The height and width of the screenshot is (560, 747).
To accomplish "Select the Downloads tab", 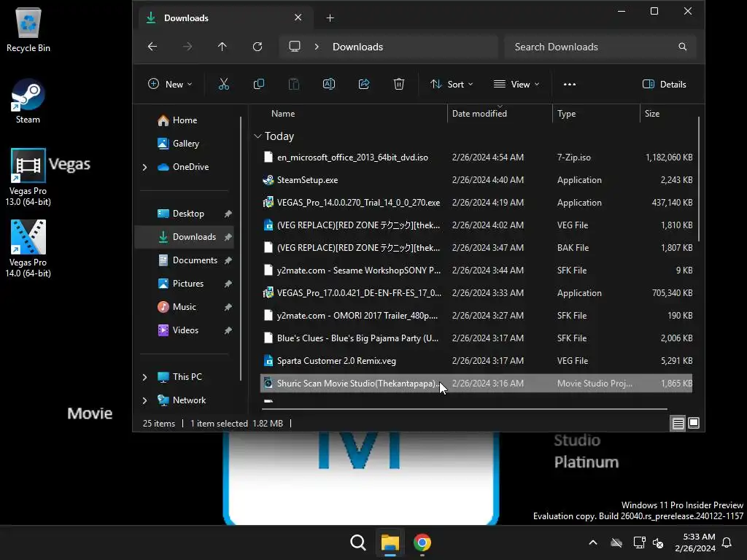I will click(226, 18).
